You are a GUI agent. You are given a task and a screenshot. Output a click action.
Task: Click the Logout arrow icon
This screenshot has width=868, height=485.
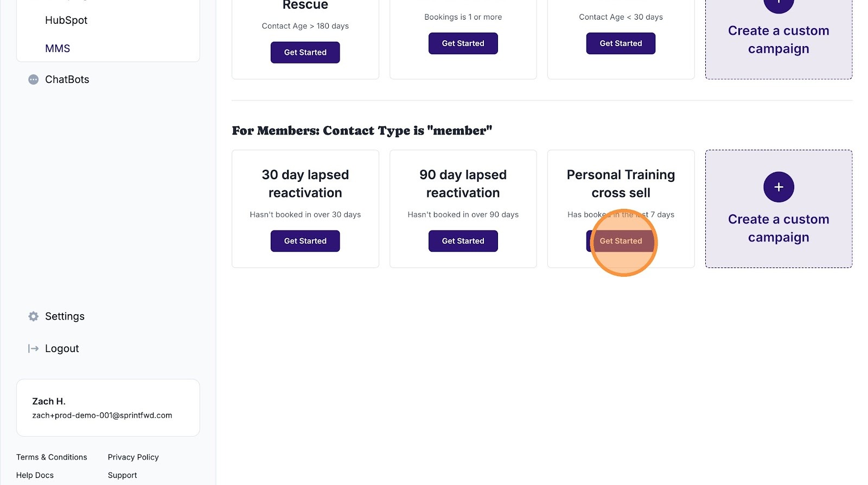pyautogui.click(x=33, y=348)
